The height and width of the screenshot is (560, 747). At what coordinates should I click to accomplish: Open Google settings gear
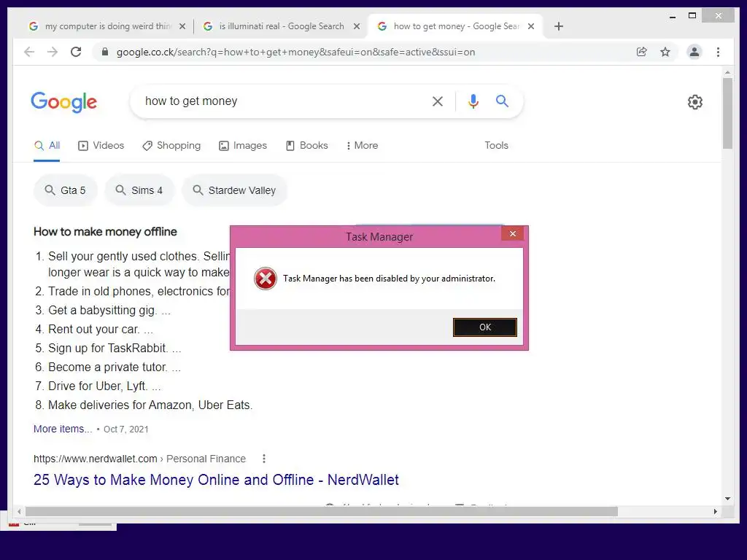pyautogui.click(x=695, y=102)
